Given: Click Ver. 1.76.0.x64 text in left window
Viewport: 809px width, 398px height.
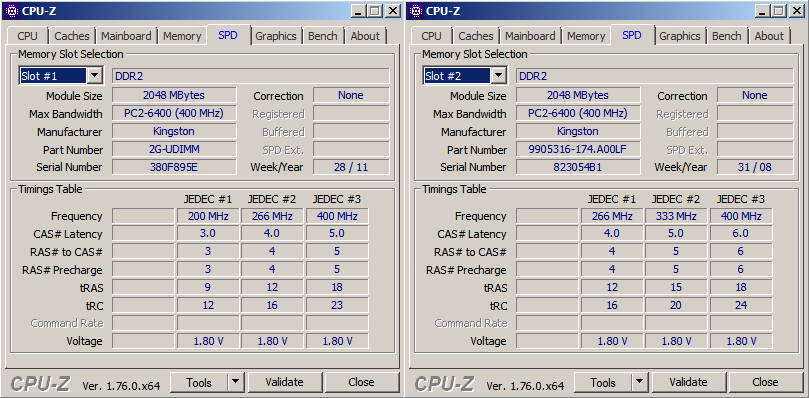Looking at the screenshot, I should coord(122,386).
